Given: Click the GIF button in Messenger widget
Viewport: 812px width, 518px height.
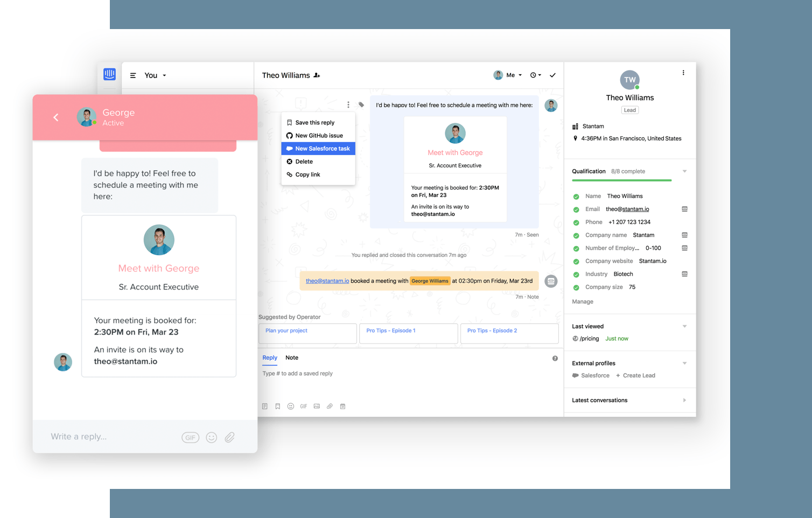Looking at the screenshot, I should (x=190, y=438).
